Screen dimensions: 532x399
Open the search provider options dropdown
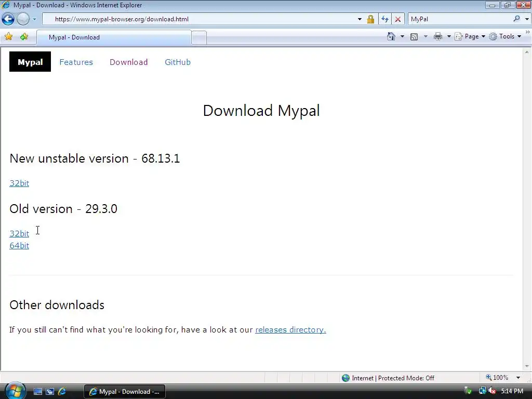pos(527,19)
